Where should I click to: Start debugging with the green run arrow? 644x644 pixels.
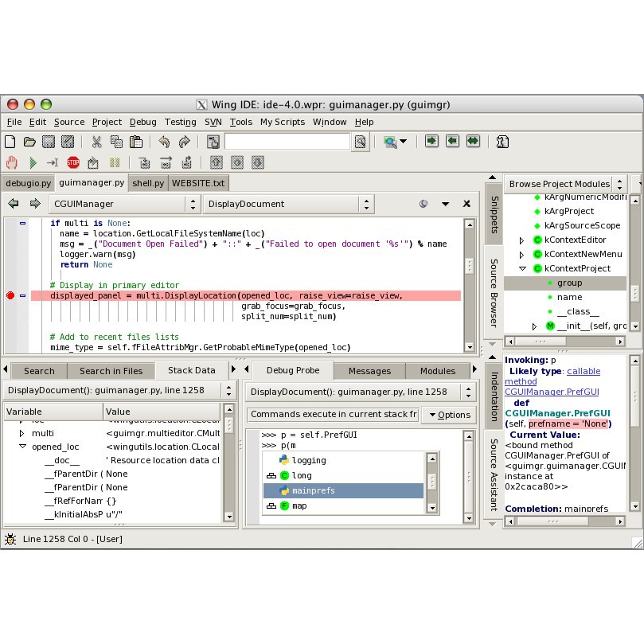[x=33, y=162]
